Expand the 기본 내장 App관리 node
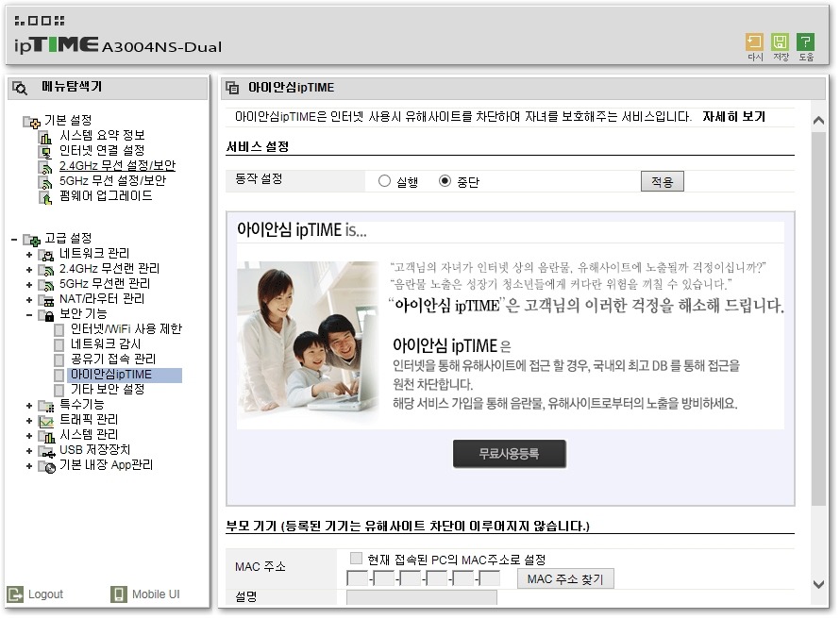 pyautogui.click(x=29, y=466)
